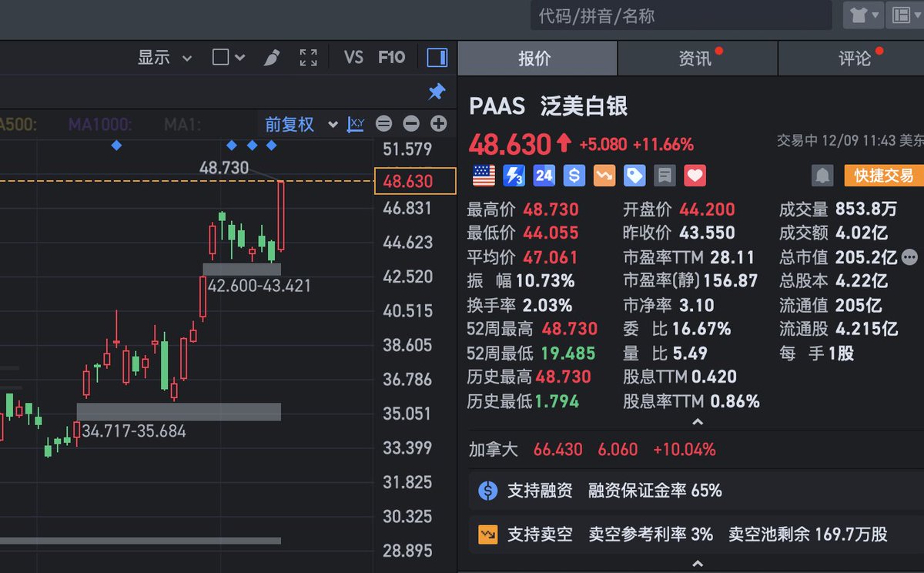Click the 48.630 current price axis label

414,181
